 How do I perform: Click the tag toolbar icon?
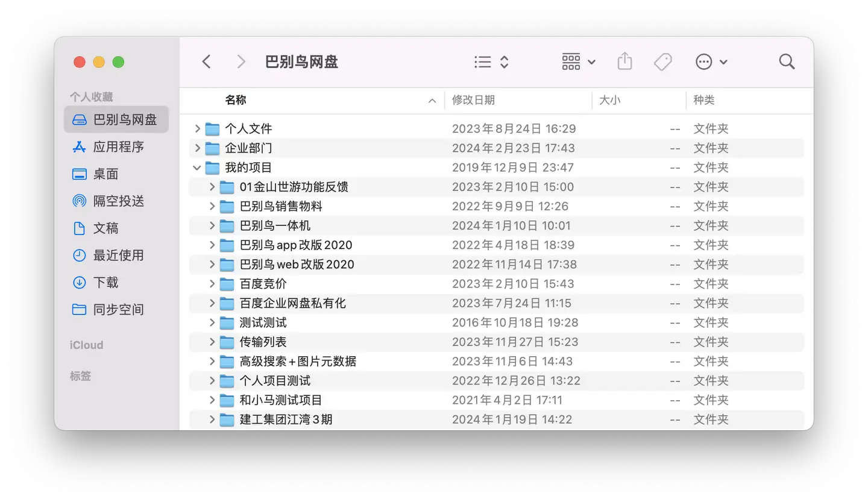pos(662,61)
